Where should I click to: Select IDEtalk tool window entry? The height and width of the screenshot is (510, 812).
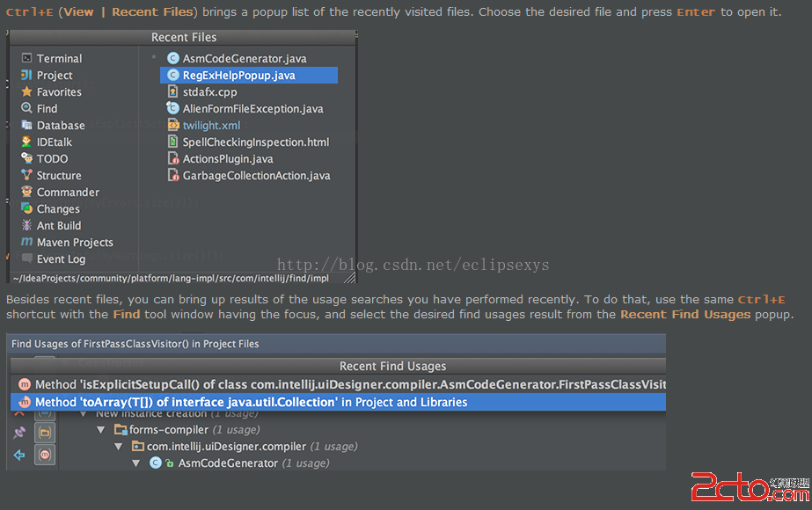click(47, 142)
